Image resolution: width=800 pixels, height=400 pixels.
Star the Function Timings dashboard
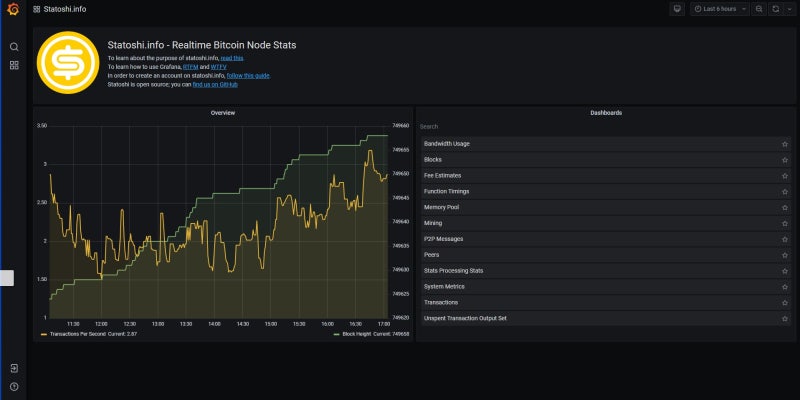pyautogui.click(x=785, y=191)
